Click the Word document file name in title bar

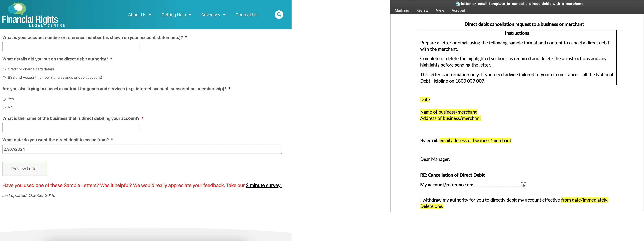click(521, 3)
